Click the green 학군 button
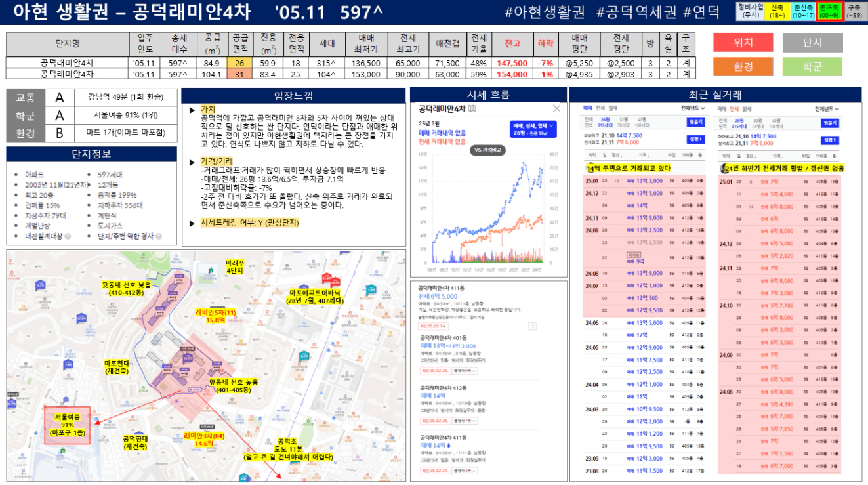The width and height of the screenshot is (868, 485). [812, 66]
